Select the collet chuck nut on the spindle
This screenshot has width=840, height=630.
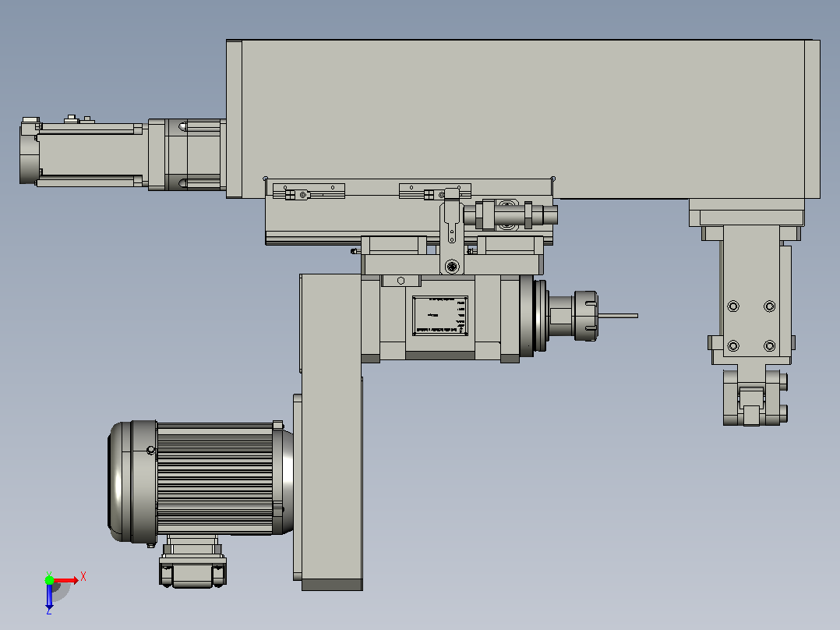point(585,316)
